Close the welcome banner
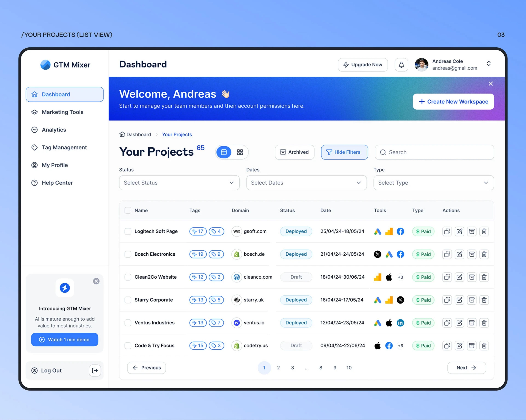The height and width of the screenshot is (420, 526). coord(491,84)
